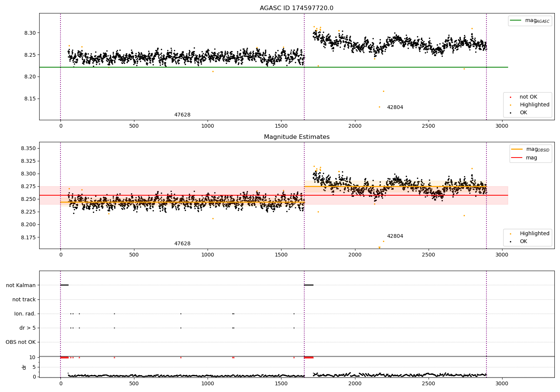560x392 pixels.
Task: Click the plot title AGASC ID 174597720.0
Action: 296,8
